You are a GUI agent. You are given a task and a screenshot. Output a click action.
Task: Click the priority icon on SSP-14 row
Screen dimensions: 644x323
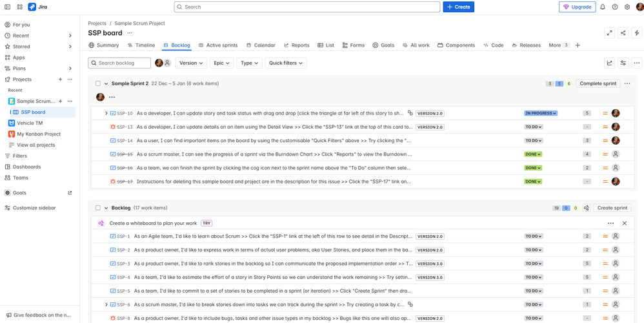605,141
